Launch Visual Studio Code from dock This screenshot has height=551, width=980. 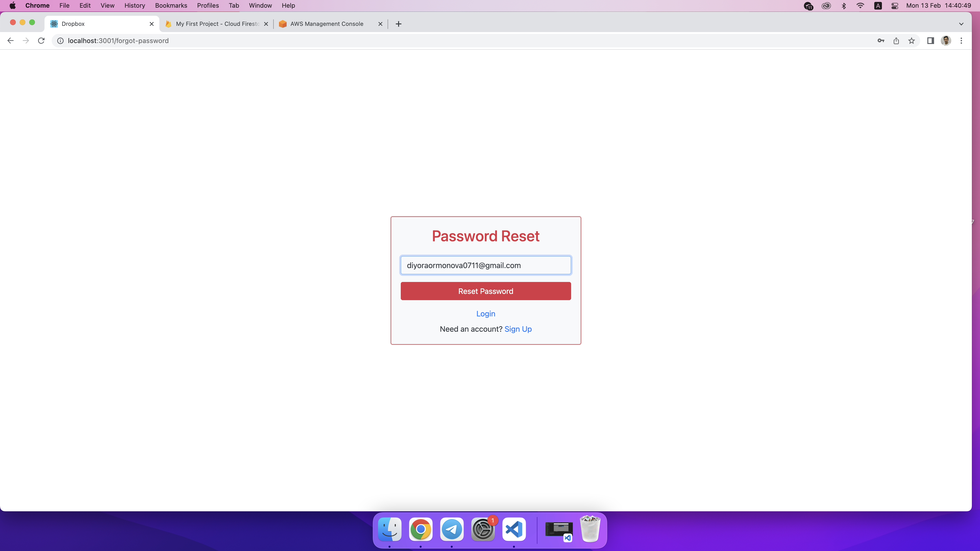[514, 529]
